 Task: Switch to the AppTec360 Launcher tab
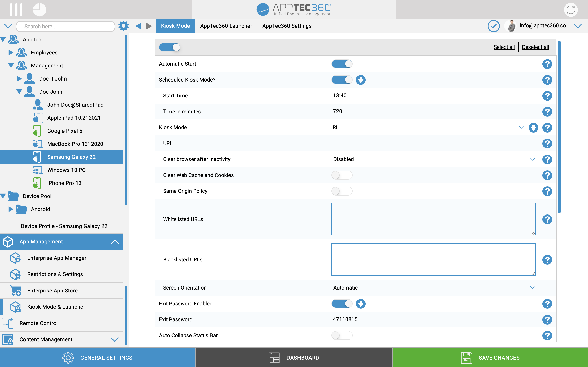(x=226, y=26)
